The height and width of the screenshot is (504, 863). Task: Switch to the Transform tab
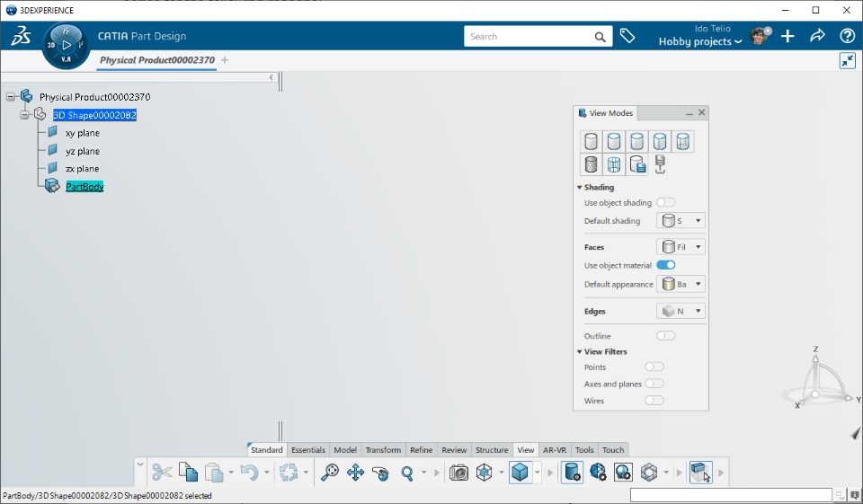(383, 450)
